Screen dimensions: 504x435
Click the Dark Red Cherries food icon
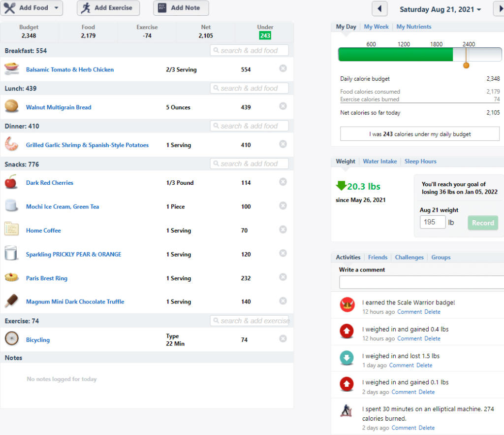click(11, 182)
